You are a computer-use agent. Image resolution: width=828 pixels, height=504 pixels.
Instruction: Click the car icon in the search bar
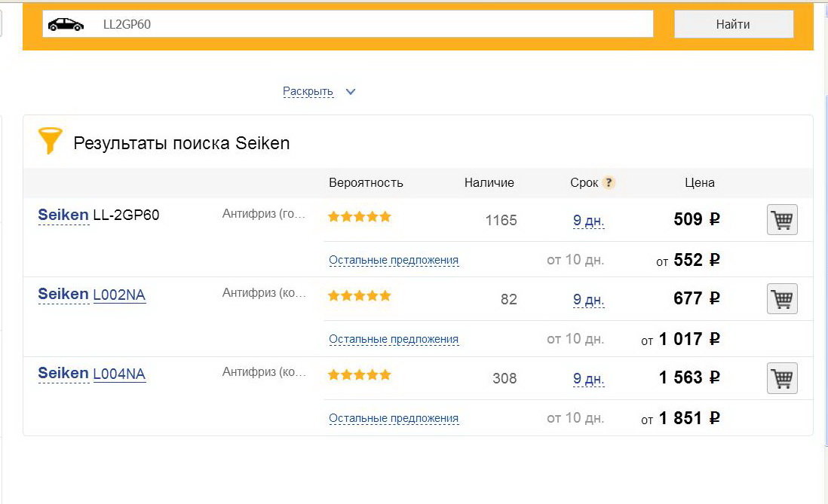[x=66, y=24]
